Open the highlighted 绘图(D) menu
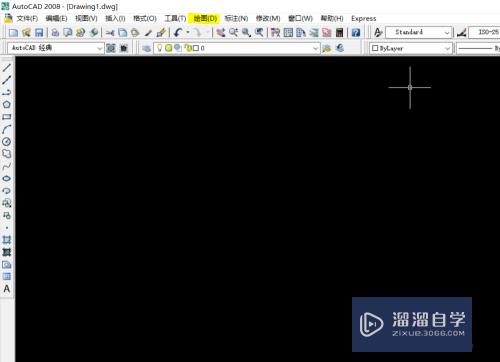Screen dimensions: 500x362 click(x=205, y=18)
